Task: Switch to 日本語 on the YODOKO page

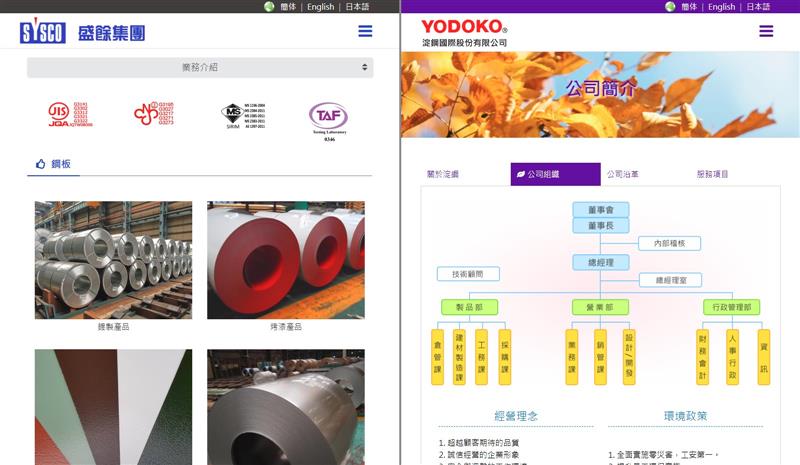Action: (x=758, y=7)
